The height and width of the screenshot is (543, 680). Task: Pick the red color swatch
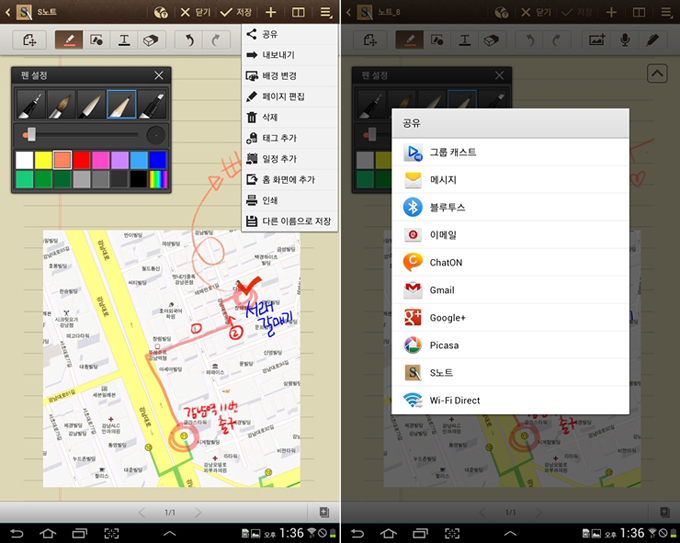[x=81, y=160]
